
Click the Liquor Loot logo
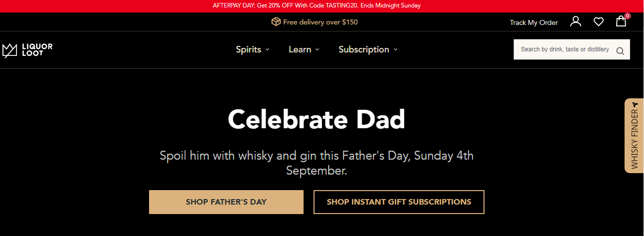tap(27, 50)
